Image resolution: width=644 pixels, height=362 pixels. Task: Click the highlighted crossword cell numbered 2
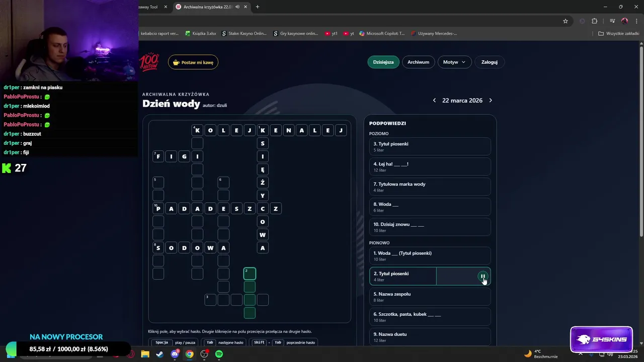(x=250, y=274)
